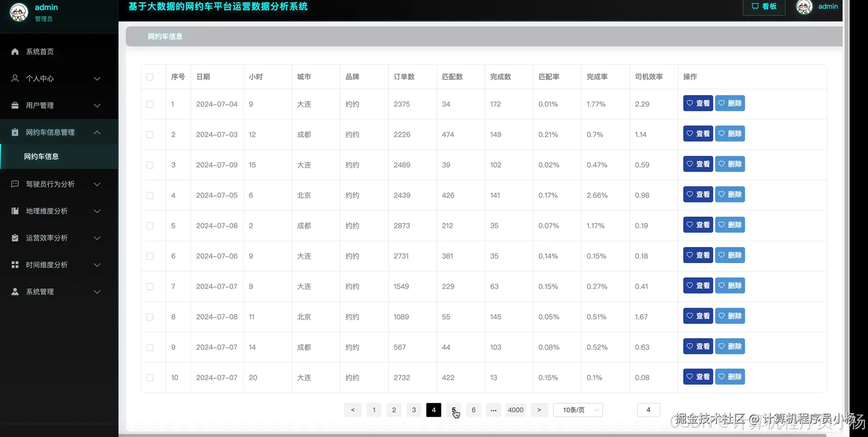Check the checkbox for row 5 (2024-07-08)
868x437 pixels.
[150, 226]
